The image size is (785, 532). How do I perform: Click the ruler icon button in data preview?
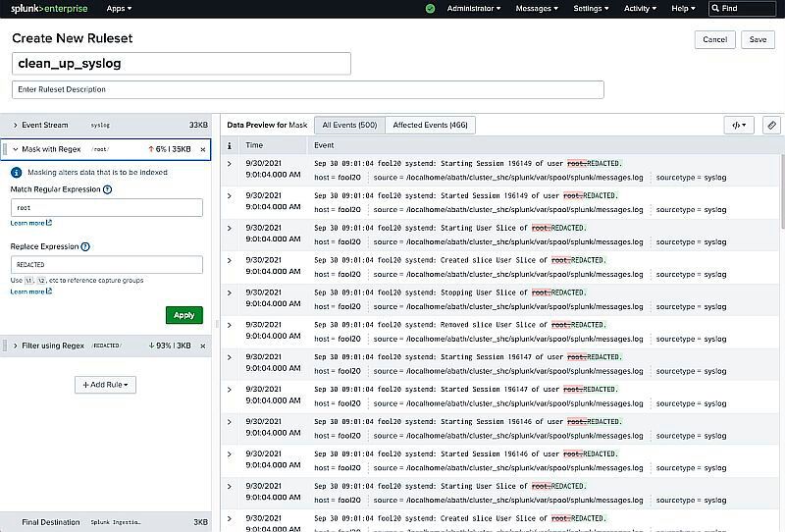(771, 126)
